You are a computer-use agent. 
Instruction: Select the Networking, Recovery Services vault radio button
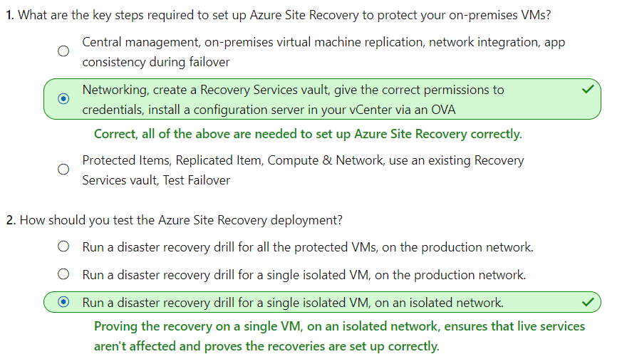[63, 99]
